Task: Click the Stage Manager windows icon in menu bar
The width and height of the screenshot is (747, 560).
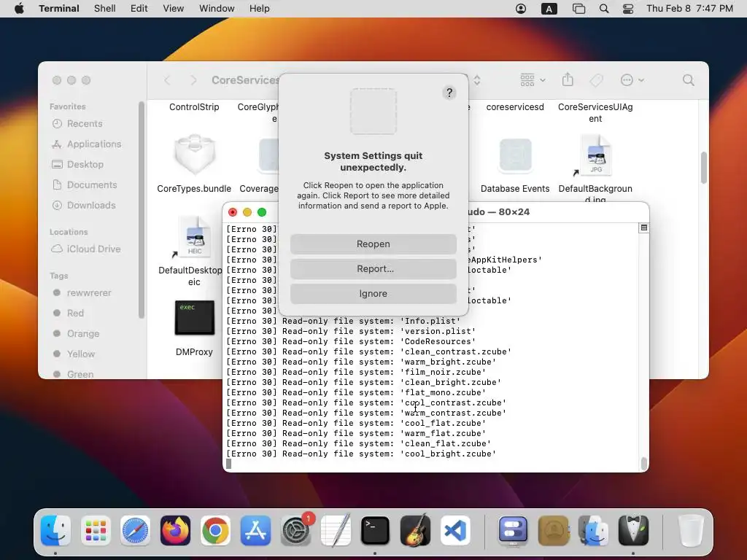Action: point(578,9)
